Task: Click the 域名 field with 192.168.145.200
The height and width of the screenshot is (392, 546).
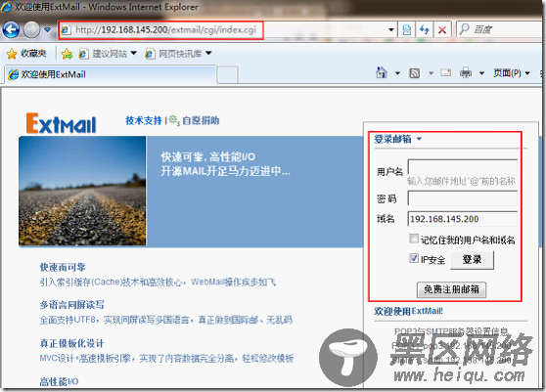Action: tap(462, 219)
